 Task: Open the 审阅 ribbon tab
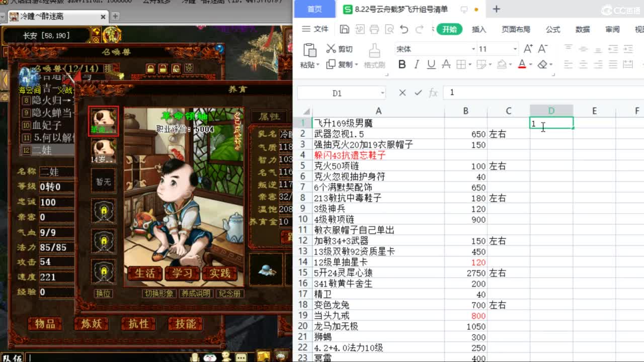coord(612,29)
